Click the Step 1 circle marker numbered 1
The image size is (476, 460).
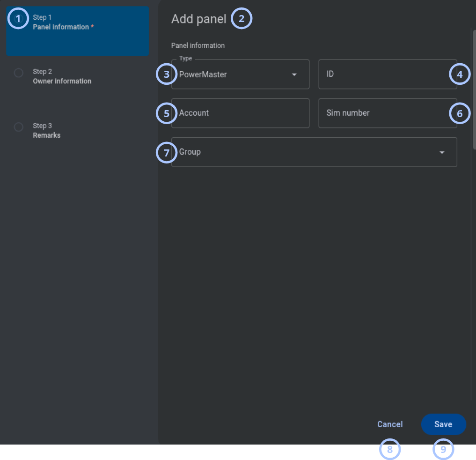(18, 19)
